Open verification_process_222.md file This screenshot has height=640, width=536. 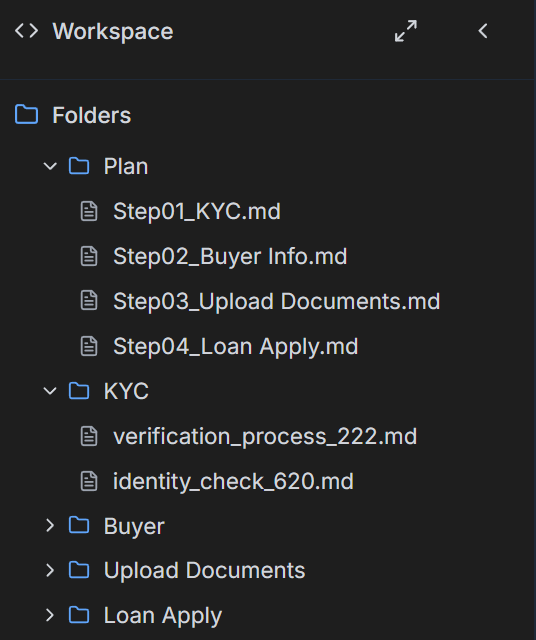point(265,436)
